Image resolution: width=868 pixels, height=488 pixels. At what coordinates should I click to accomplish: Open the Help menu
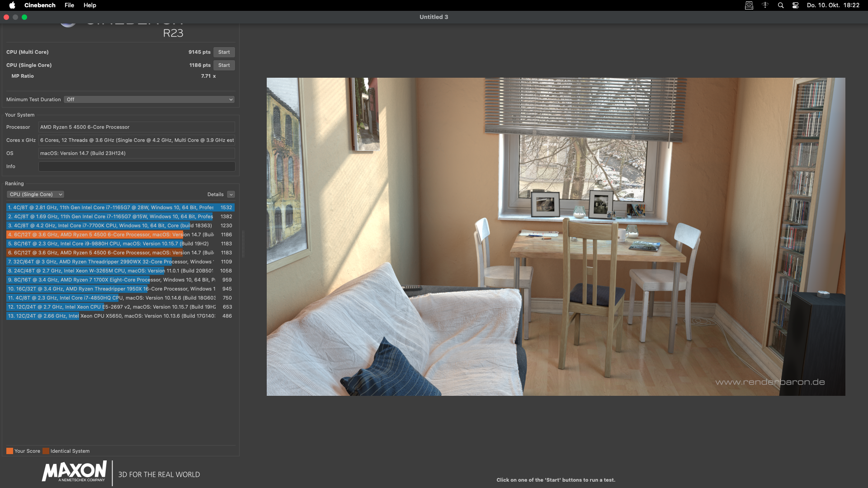click(90, 5)
